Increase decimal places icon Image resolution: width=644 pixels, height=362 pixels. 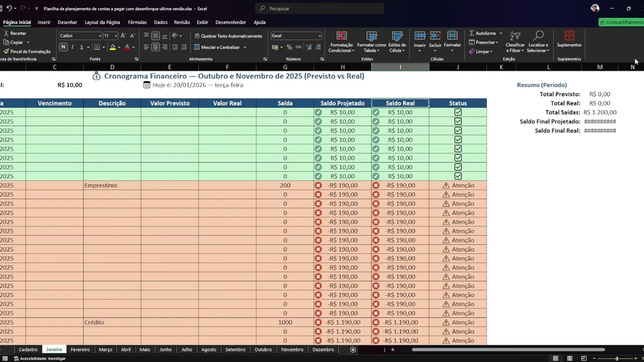tap(308, 47)
